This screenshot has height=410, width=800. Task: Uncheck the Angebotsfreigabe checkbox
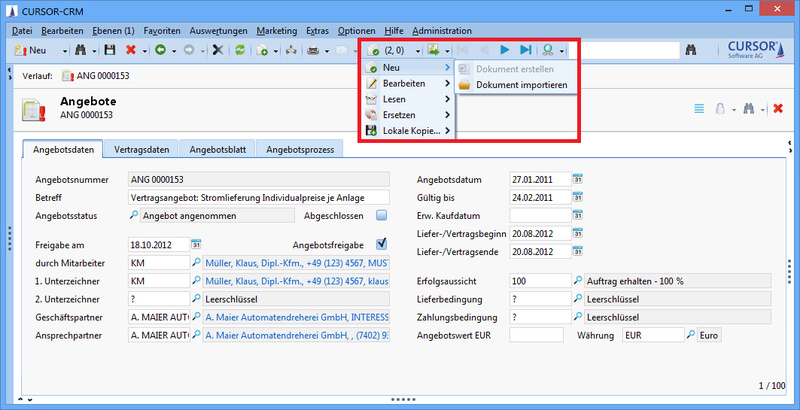tap(381, 243)
